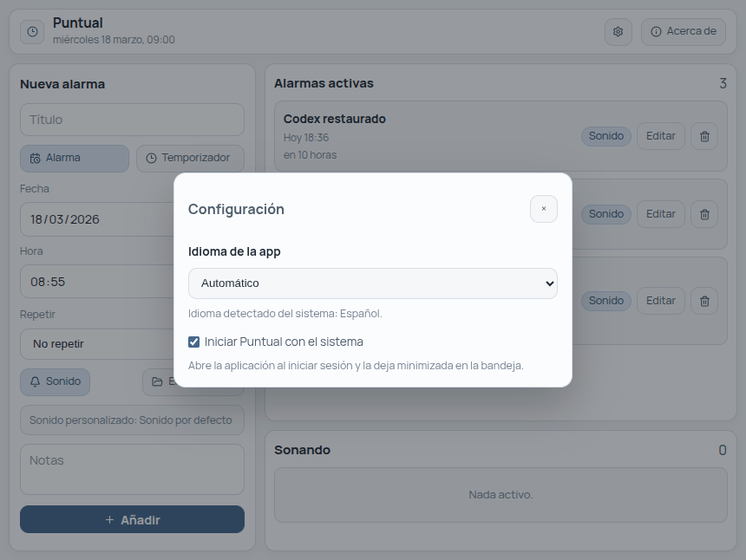This screenshot has width=746, height=560.
Task: Toggle the Sonido chip on the second alarm
Action: pyautogui.click(x=605, y=214)
